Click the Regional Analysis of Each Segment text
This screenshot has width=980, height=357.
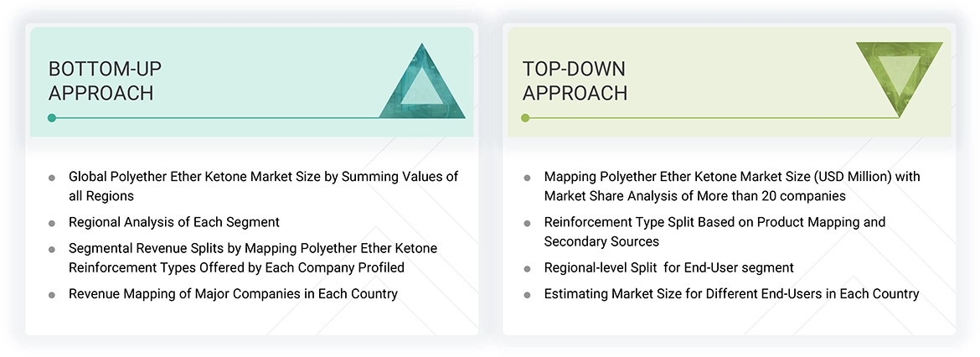coord(174,222)
